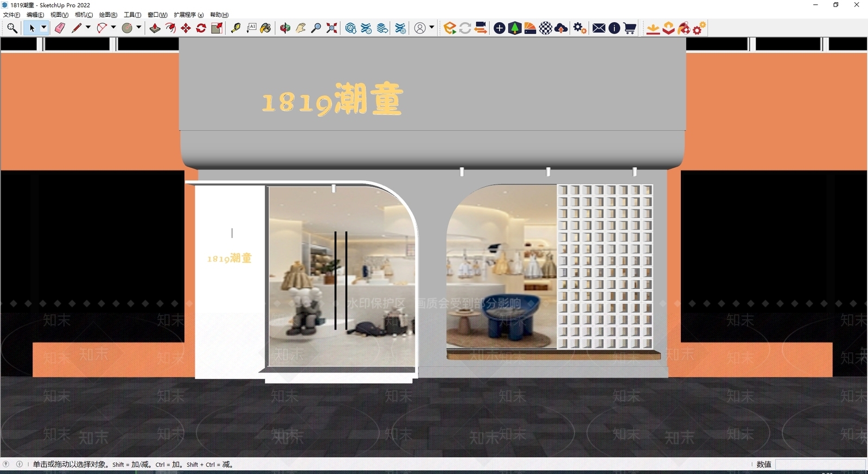Image resolution: width=868 pixels, height=474 pixels.
Task: Click the green tree hexagon icon
Action: (515, 28)
